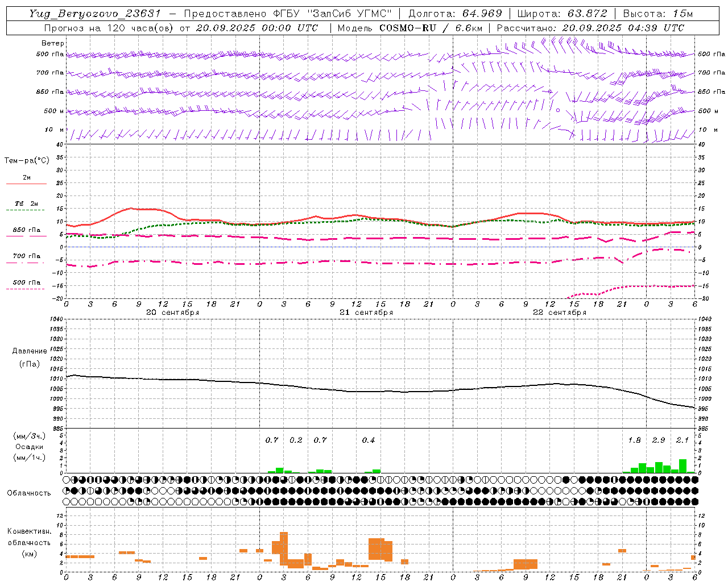Select the 'Долгота: 64.969' longitude value

click(x=455, y=14)
